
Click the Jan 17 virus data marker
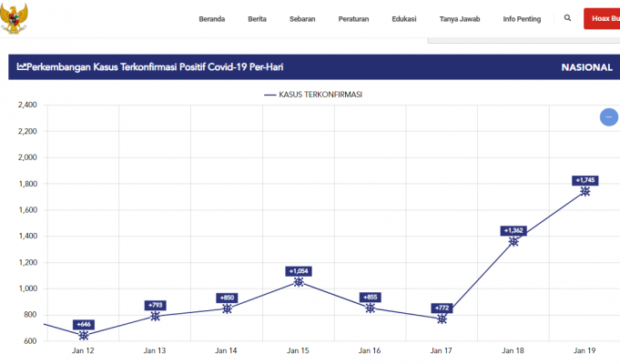click(442, 318)
